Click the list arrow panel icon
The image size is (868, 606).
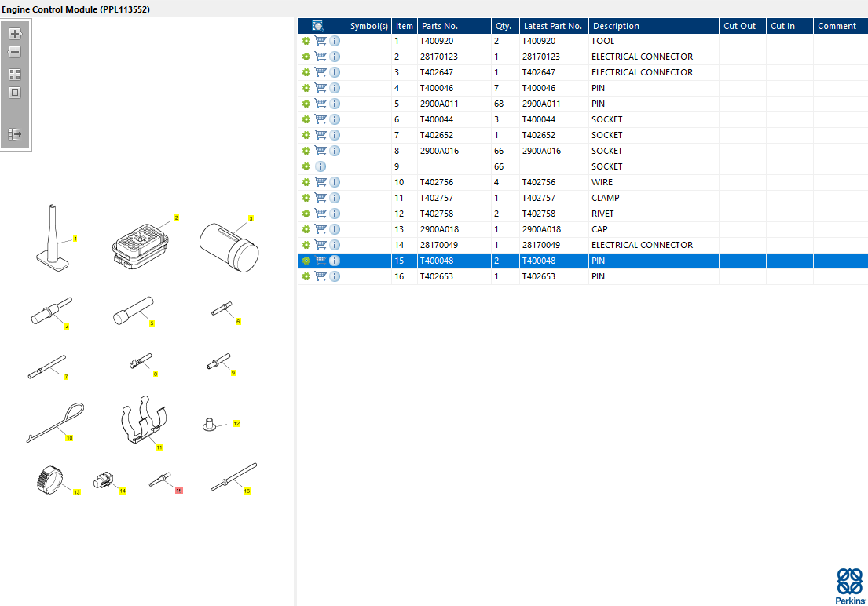pyautogui.click(x=15, y=134)
